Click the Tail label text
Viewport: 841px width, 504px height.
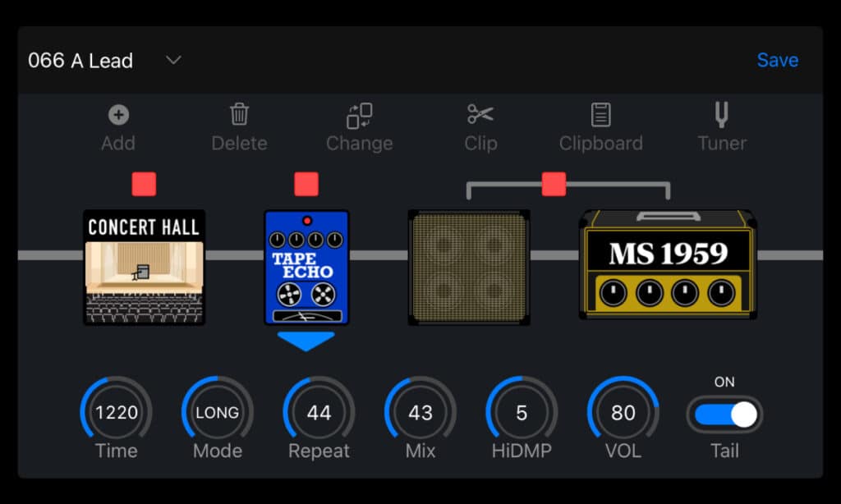[724, 451]
